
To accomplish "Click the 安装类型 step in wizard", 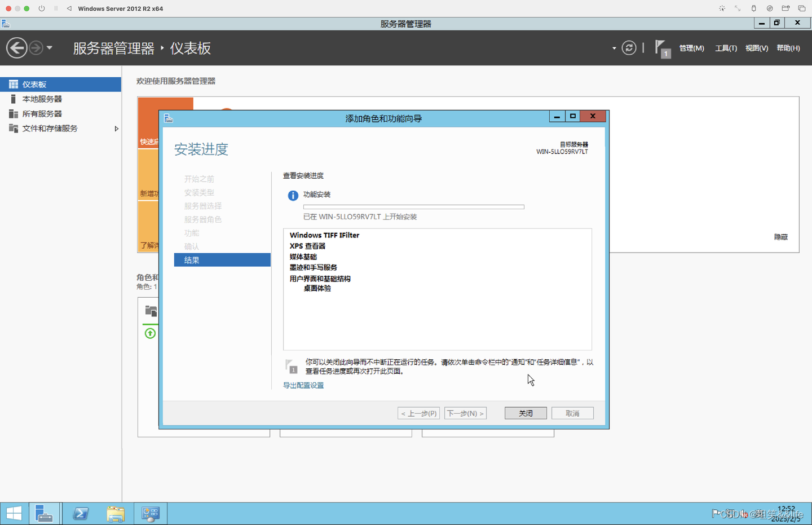I will tap(199, 192).
